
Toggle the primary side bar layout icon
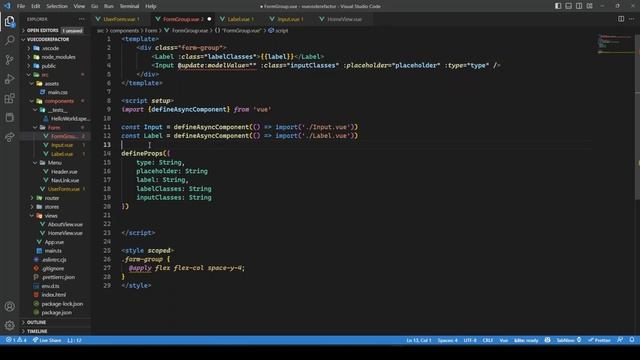[558, 6]
